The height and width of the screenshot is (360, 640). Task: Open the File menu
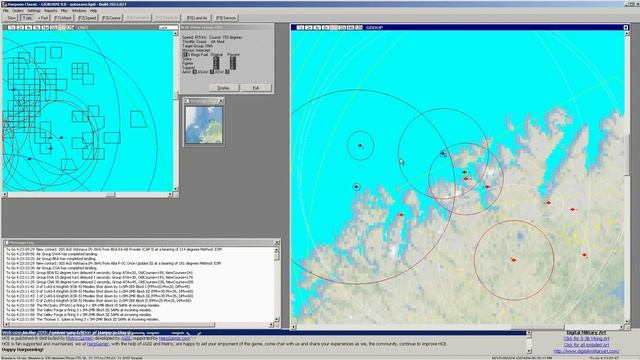click(6, 11)
